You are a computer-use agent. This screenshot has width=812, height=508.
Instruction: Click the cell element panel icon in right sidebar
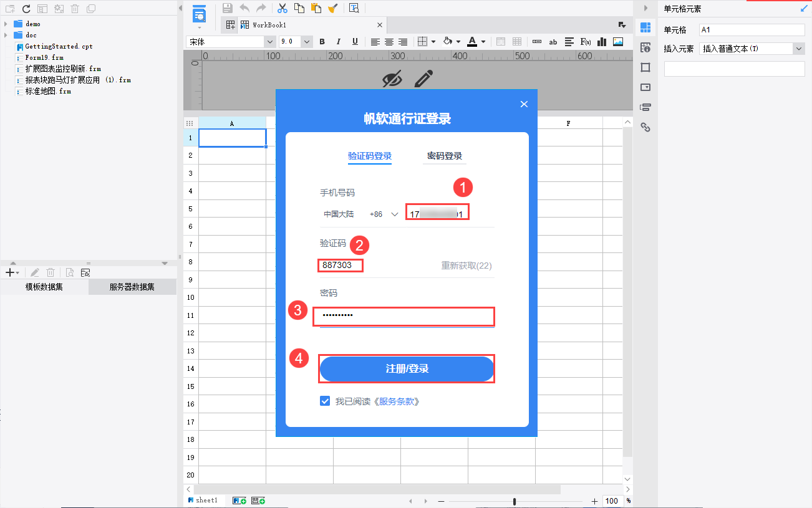(645, 27)
